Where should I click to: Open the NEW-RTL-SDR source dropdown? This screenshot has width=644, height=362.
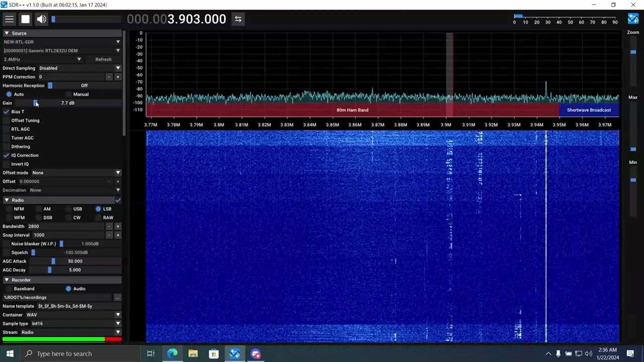[x=61, y=42]
